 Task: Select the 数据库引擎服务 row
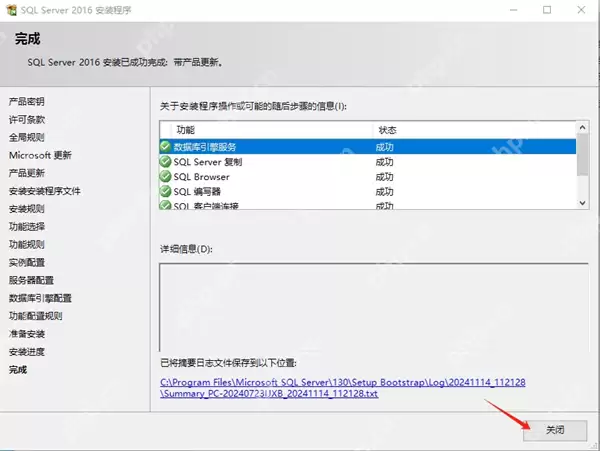(367, 147)
